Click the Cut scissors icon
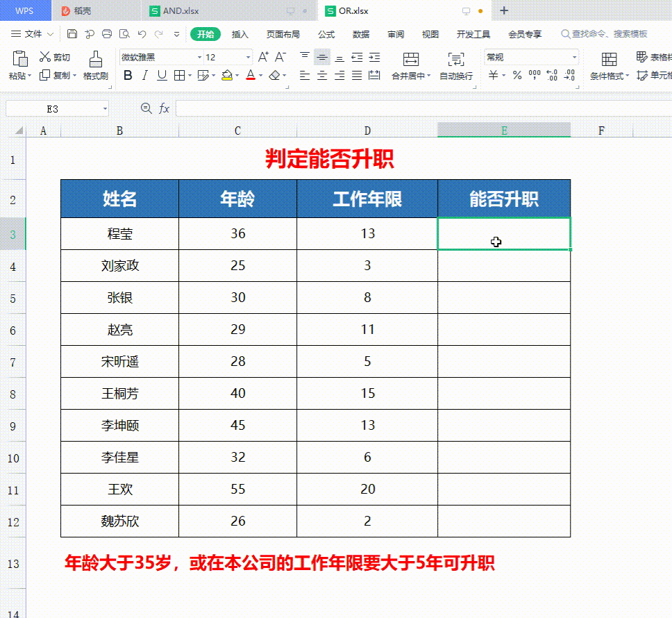This screenshot has height=618, width=672. tap(45, 56)
